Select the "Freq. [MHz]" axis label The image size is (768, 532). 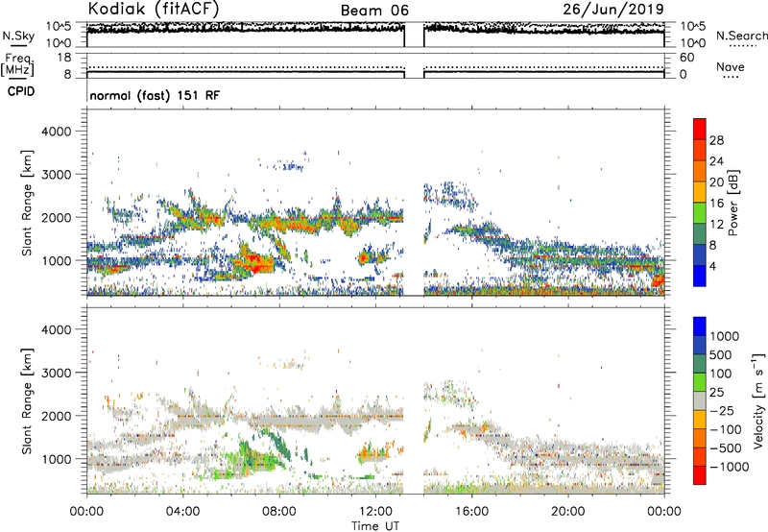coord(17,64)
